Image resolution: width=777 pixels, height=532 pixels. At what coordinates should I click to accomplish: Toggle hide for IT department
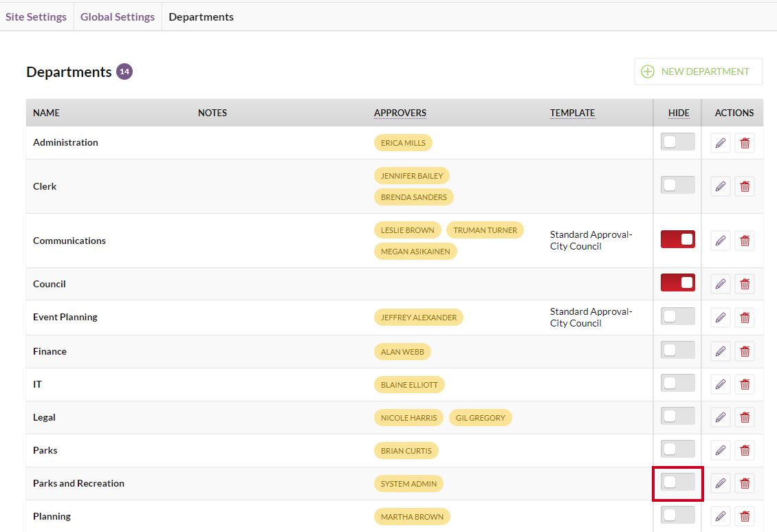[678, 383]
